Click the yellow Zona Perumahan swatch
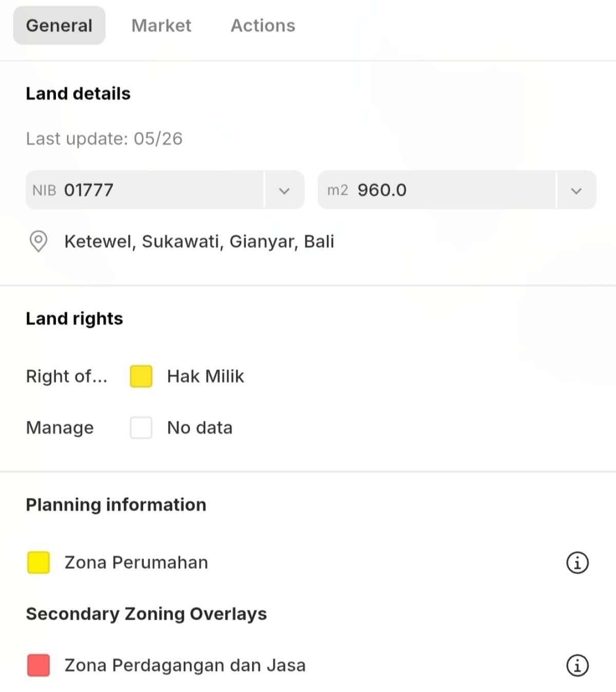This screenshot has width=616, height=692. [38, 563]
